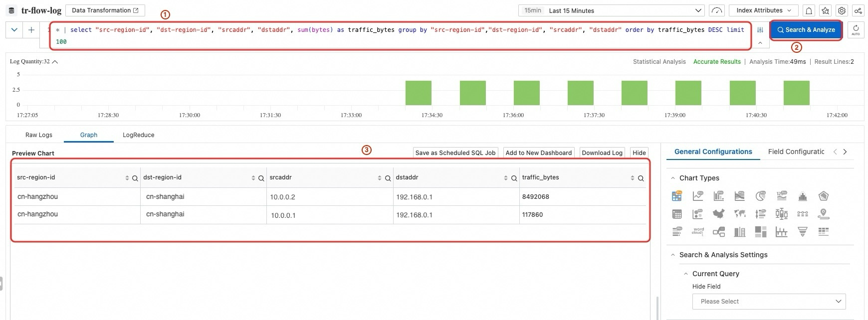Select the radar chart type
Image resolution: width=868 pixels, height=320 pixels.
824,196
